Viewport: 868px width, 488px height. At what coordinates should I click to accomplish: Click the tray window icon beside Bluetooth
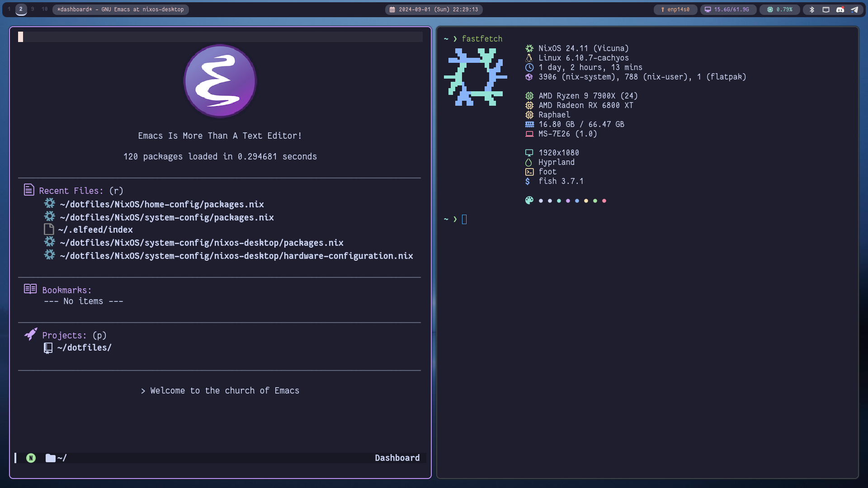point(826,9)
